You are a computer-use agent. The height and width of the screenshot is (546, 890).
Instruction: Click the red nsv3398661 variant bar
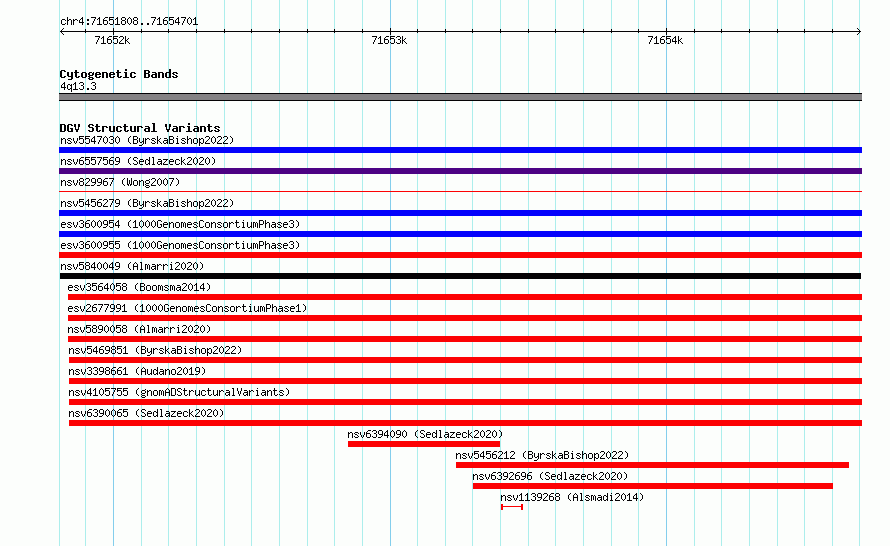point(465,381)
